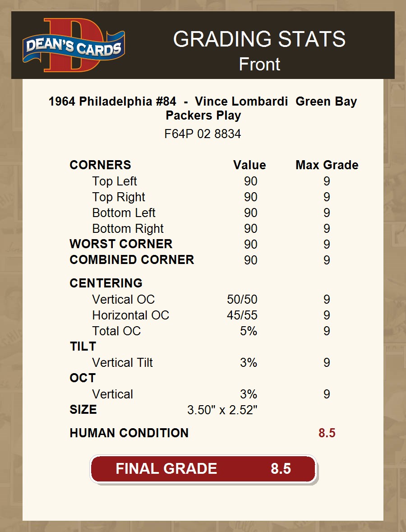Image resolution: width=406 pixels, height=532 pixels.
Task: Click the Horizontal OC value 45/55
Action: pos(242,315)
